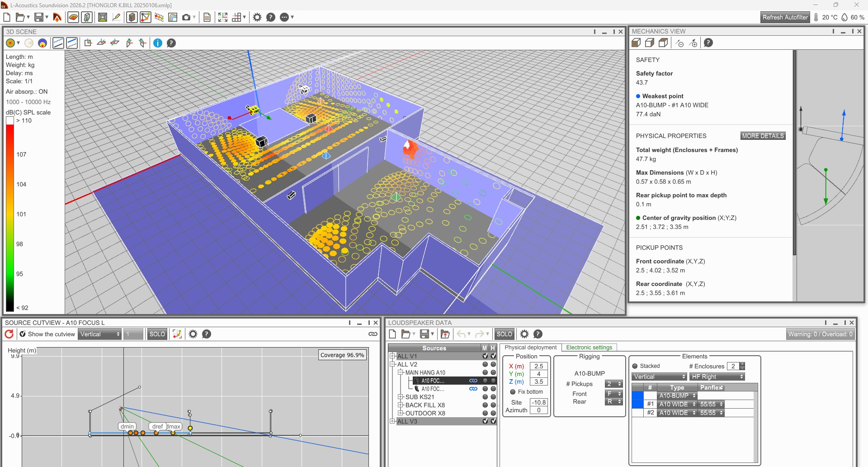Viewport: 868px width, 467px height.
Task: Create a new project from main toolbar
Action: point(7,17)
